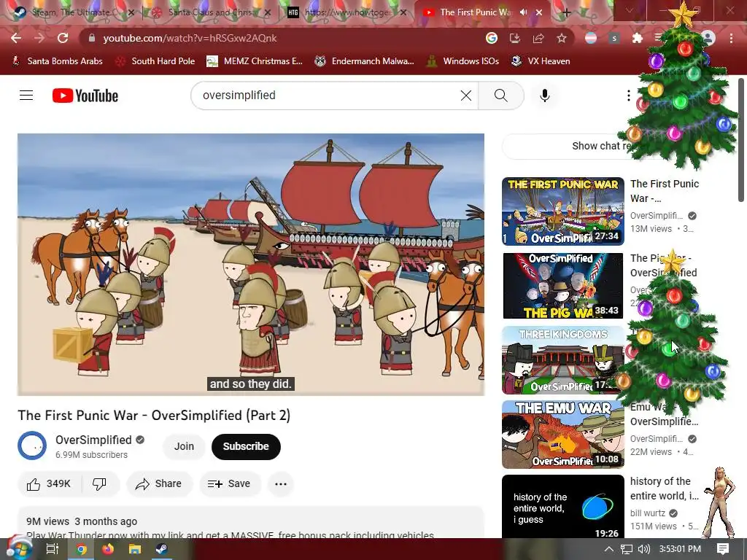Click the address bar URL field
Image resolution: width=747 pixels, height=560 pixels.
(x=286, y=38)
